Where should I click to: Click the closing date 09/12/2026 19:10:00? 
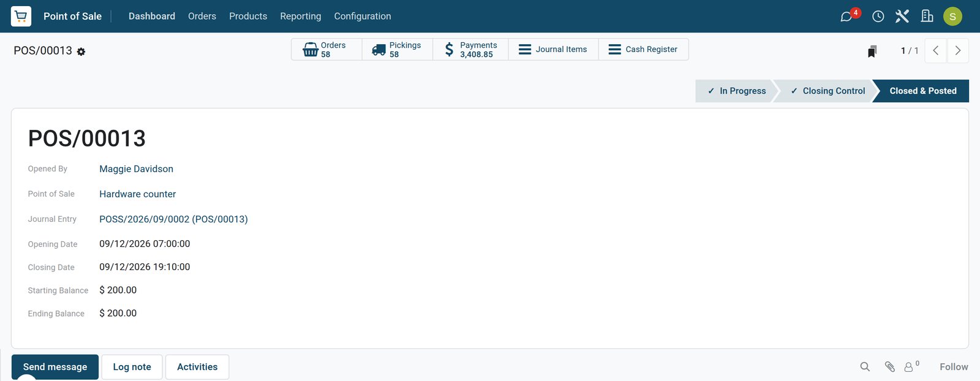coord(145,267)
